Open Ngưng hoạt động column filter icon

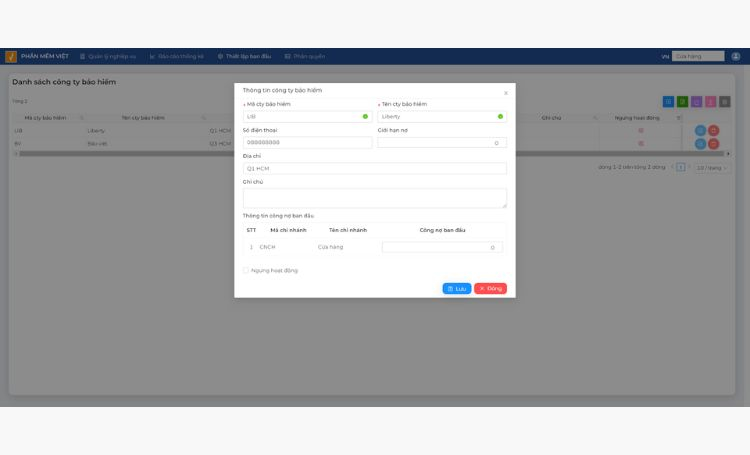point(678,118)
